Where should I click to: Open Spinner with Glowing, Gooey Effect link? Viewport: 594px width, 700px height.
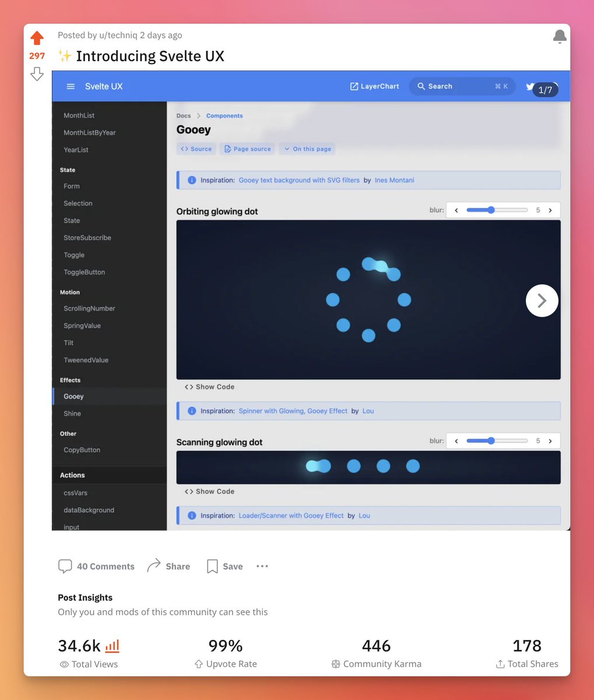[293, 411]
